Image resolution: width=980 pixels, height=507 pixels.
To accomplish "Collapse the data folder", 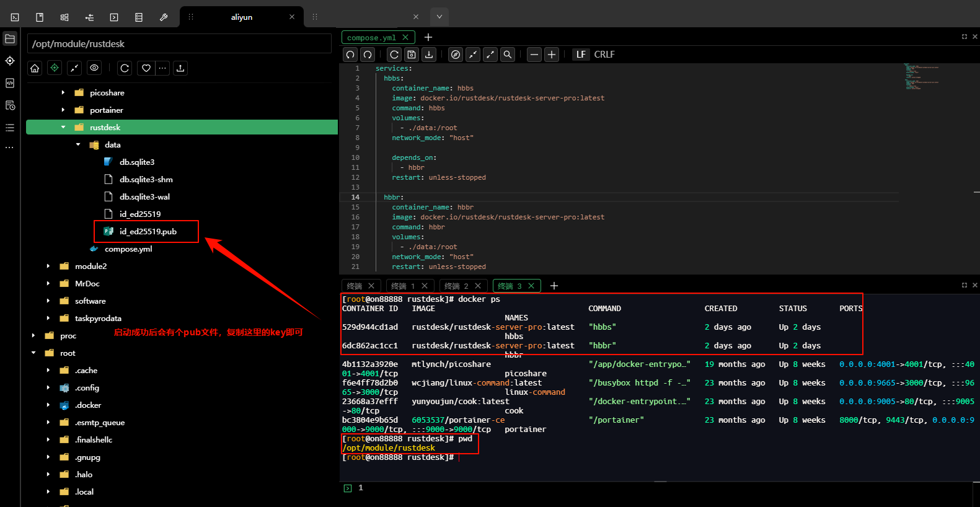I will (78, 145).
